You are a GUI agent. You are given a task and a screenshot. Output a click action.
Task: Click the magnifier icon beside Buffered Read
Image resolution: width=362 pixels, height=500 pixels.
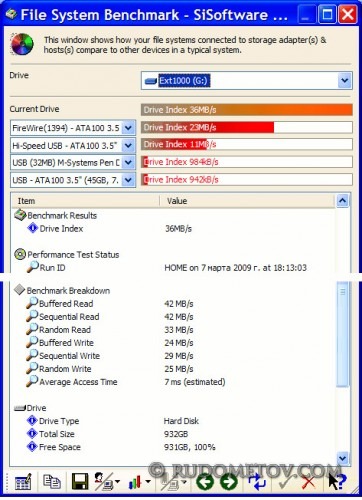tap(32, 303)
